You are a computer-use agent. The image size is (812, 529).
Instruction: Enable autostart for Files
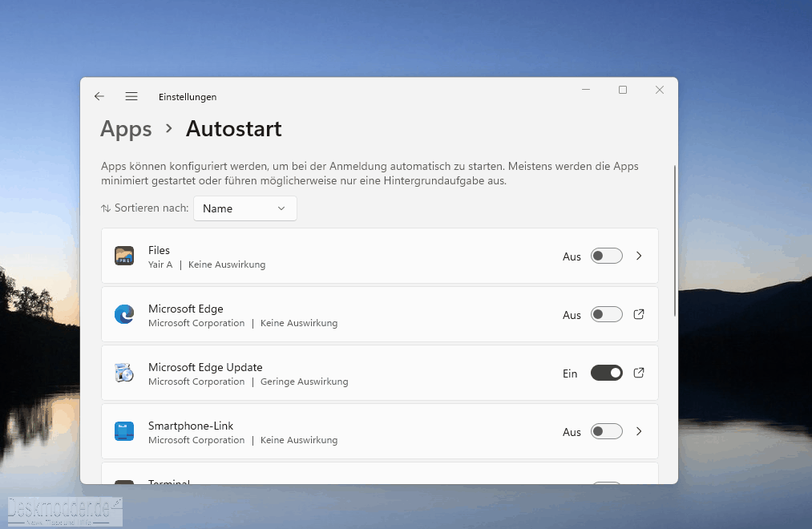[x=607, y=256]
